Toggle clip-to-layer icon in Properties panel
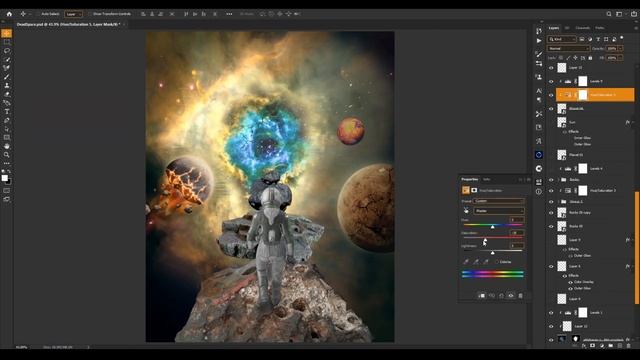The height and width of the screenshot is (360, 640). [482, 296]
